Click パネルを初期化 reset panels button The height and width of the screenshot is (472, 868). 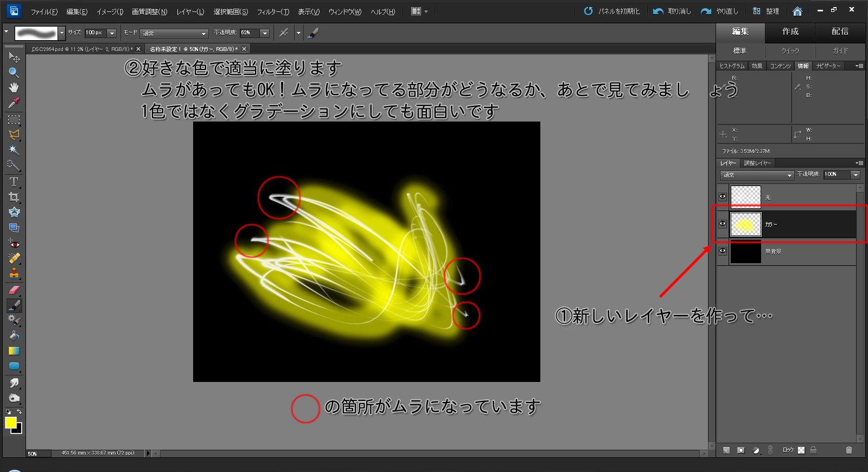[x=611, y=11]
